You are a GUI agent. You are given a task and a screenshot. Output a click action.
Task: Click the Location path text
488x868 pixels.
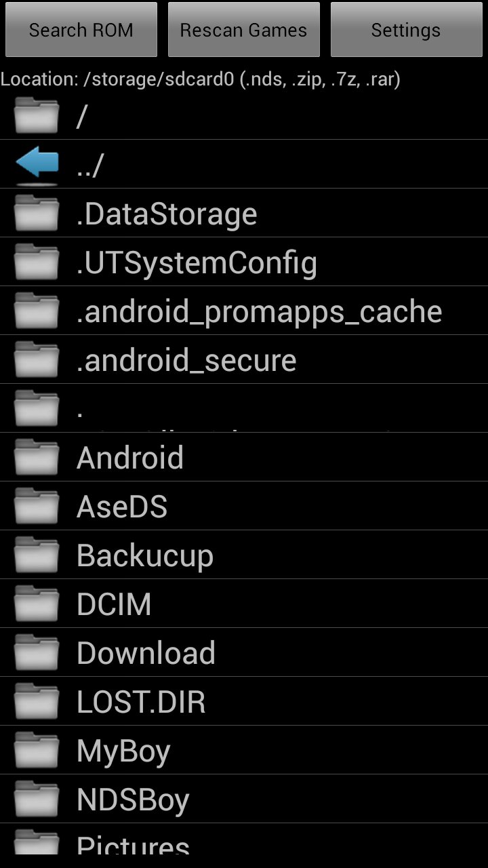pyautogui.click(x=201, y=79)
